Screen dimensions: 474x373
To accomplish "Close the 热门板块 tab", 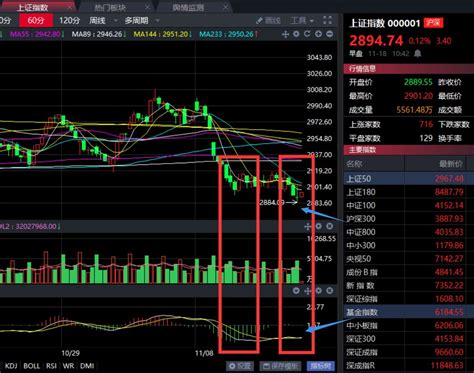I will (x=148, y=7).
